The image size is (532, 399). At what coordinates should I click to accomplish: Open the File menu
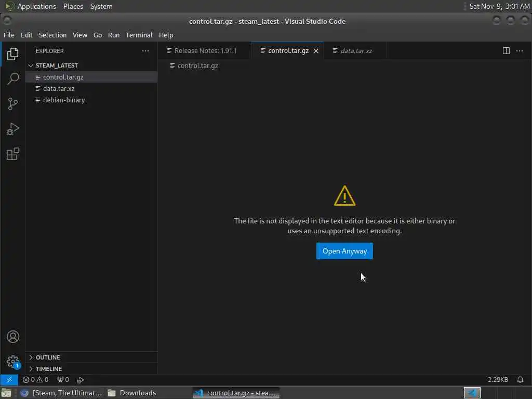9,35
